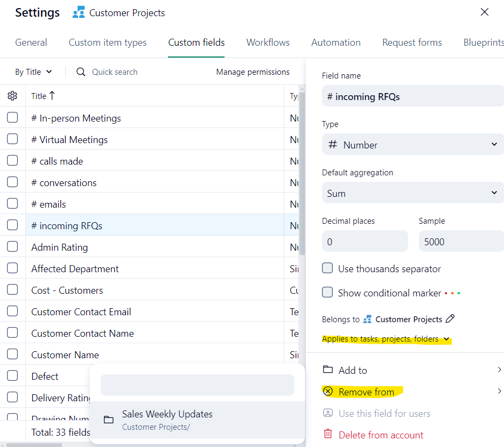Open the Default aggregation dropdown showing Sum

[412, 193]
